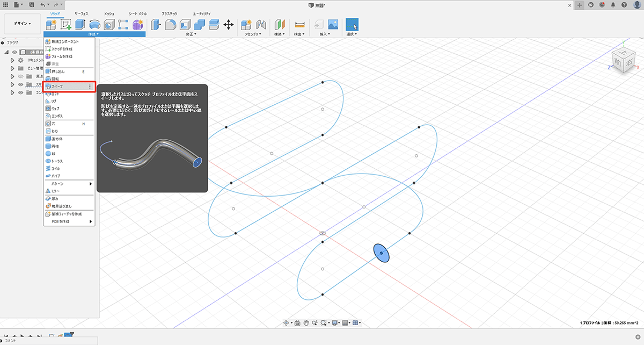Image resolution: width=644 pixels, height=345 pixels.
Task: Select the Press Pull modify tool
Action: click(x=157, y=24)
